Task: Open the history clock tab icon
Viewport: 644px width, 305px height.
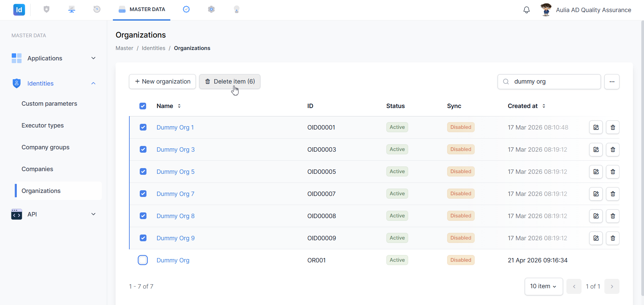Action: pyautogui.click(x=97, y=9)
